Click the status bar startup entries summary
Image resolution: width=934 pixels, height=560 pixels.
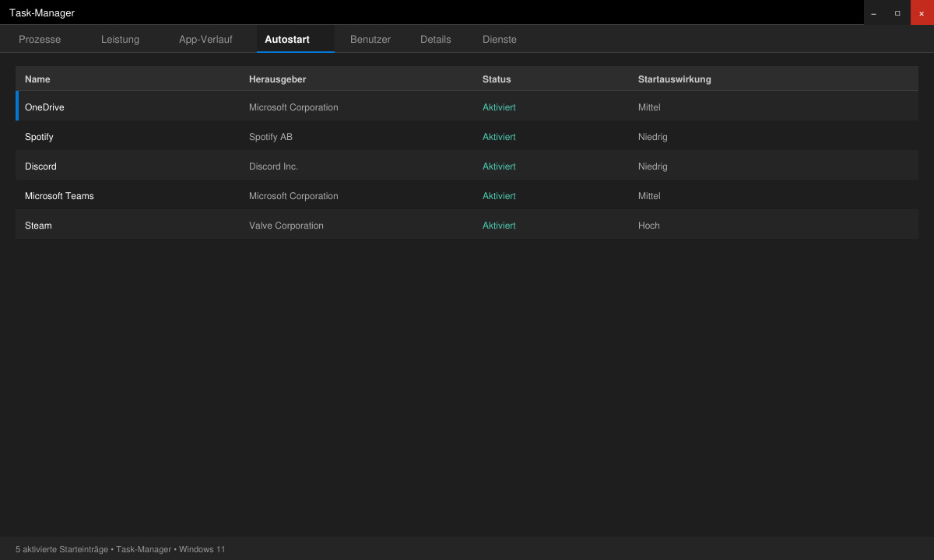pos(121,549)
